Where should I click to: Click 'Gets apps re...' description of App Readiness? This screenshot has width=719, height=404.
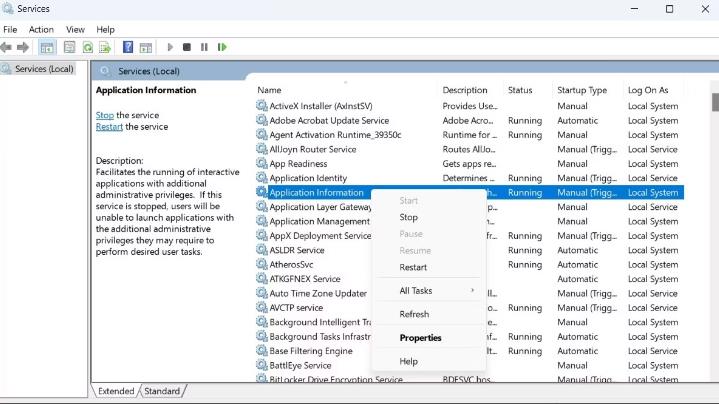[469, 163]
